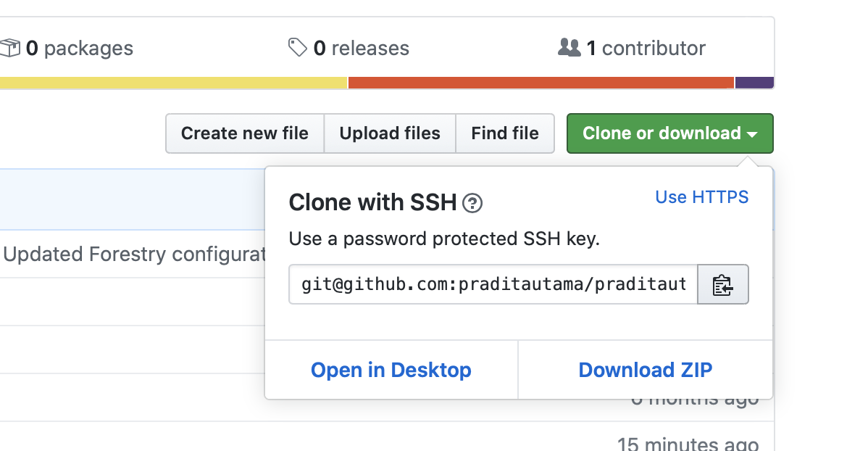Click the 'Use a password protected SSH key.' text

click(x=445, y=239)
